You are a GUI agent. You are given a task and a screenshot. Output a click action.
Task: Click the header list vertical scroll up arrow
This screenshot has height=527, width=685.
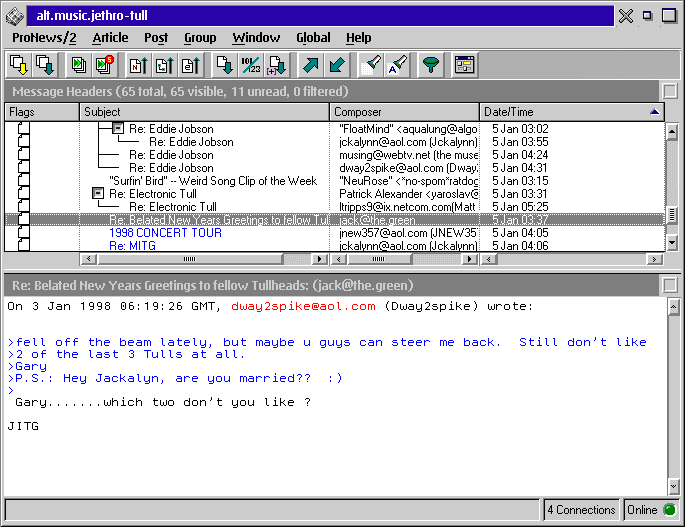click(672, 132)
